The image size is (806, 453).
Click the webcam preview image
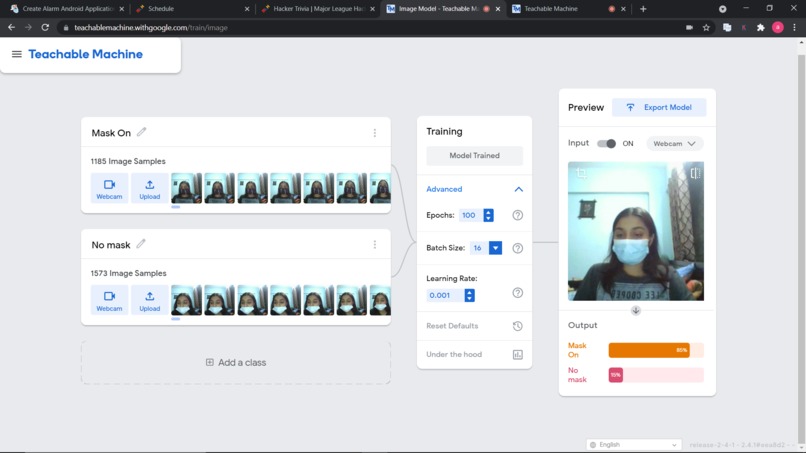[636, 231]
